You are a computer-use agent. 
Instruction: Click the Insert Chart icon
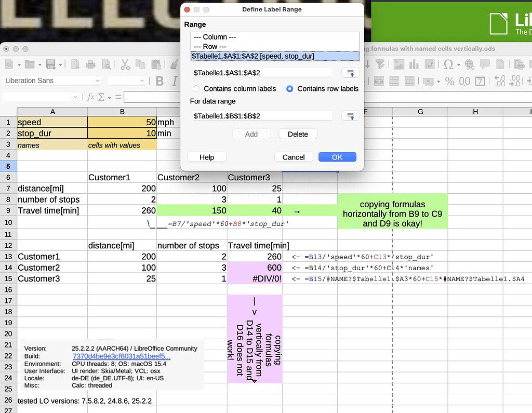(x=414, y=64)
